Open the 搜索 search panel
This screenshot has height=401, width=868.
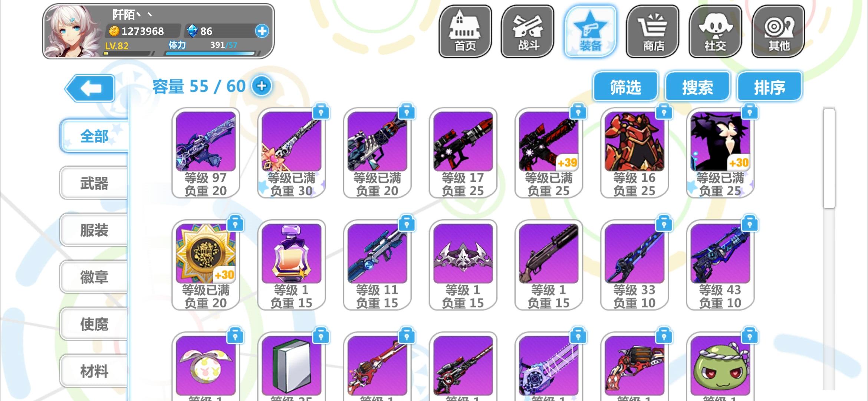pyautogui.click(x=697, y=87)
